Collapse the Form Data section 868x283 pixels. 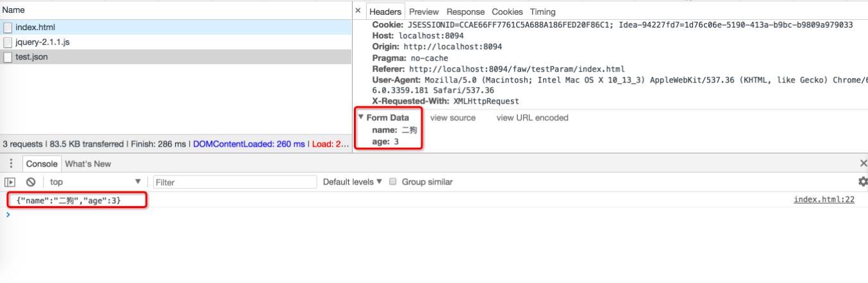(362, 118)
